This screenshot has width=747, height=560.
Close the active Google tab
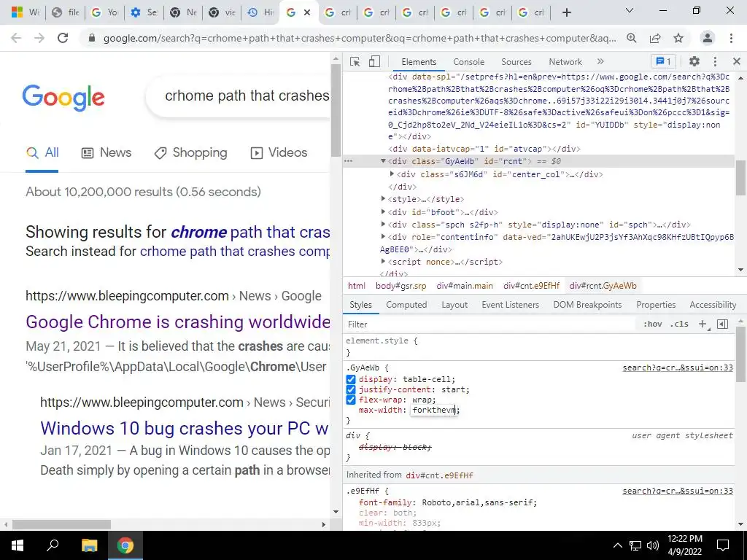(307, 12)
